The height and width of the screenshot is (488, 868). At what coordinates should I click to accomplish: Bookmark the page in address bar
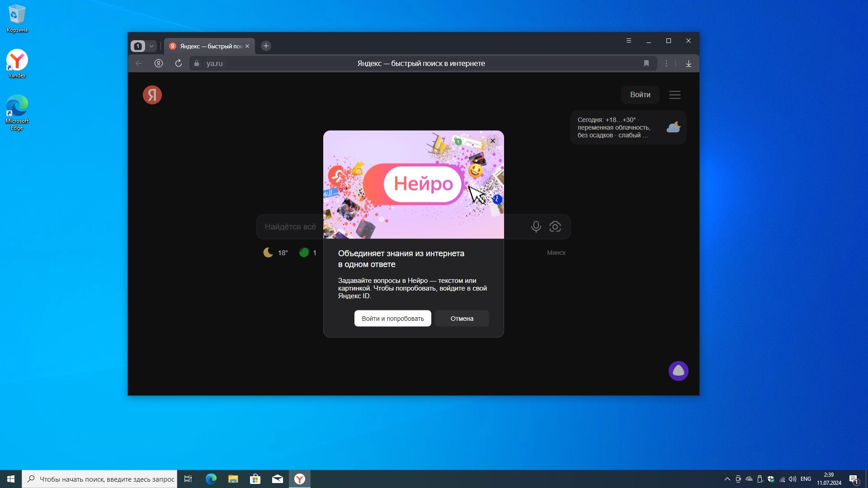click(x=646, y=63)
